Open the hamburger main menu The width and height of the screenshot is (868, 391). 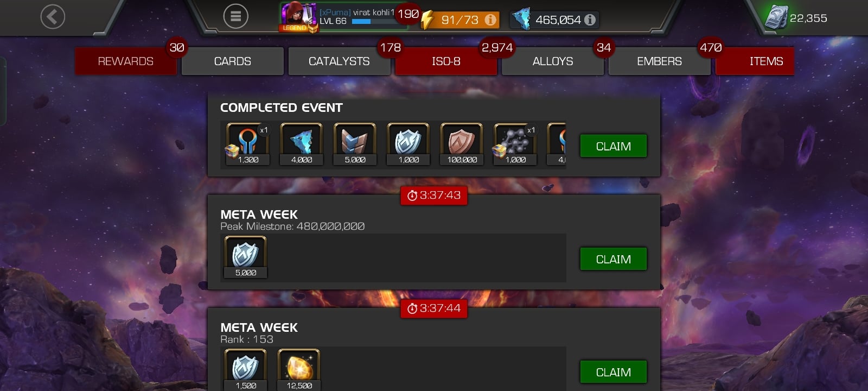point(235,17)
